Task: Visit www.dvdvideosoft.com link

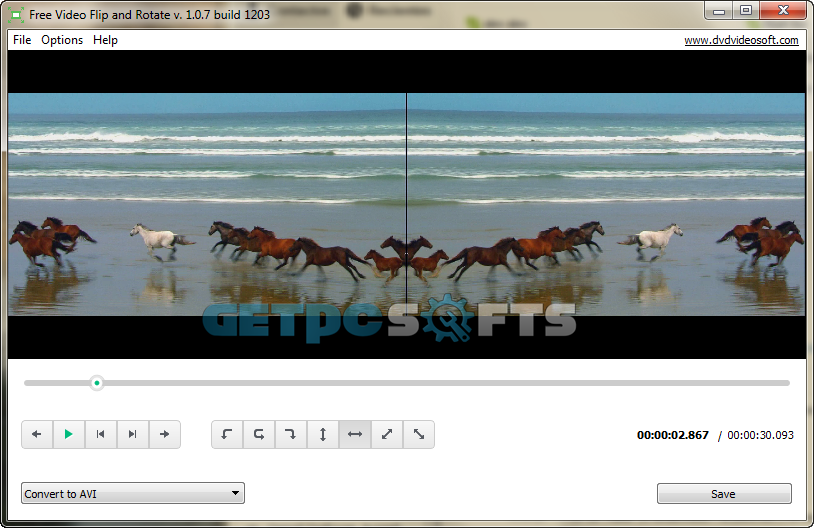Action: pos(741,40)
